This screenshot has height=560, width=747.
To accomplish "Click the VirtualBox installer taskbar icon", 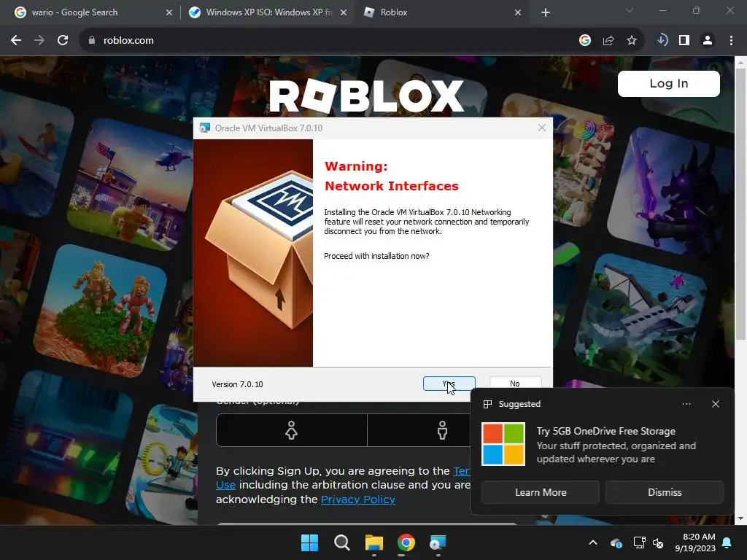I will 438,542.
